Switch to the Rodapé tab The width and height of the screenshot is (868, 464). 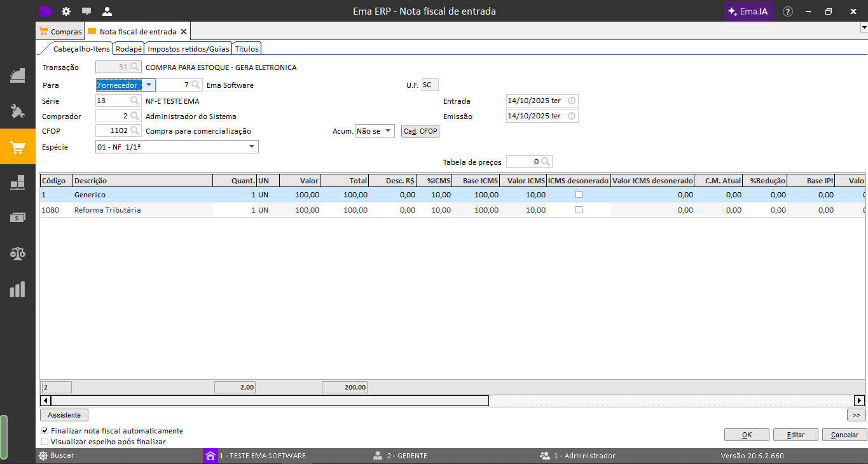128,49
